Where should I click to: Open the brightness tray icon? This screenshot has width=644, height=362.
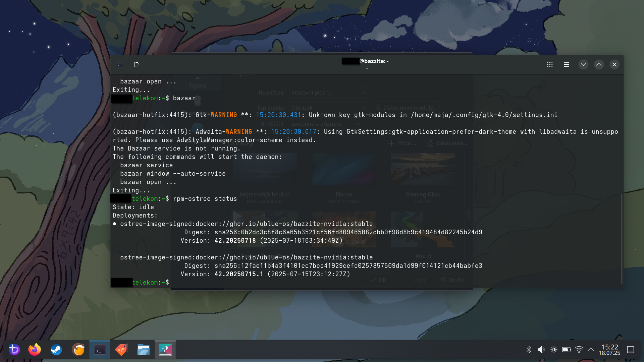554,350
